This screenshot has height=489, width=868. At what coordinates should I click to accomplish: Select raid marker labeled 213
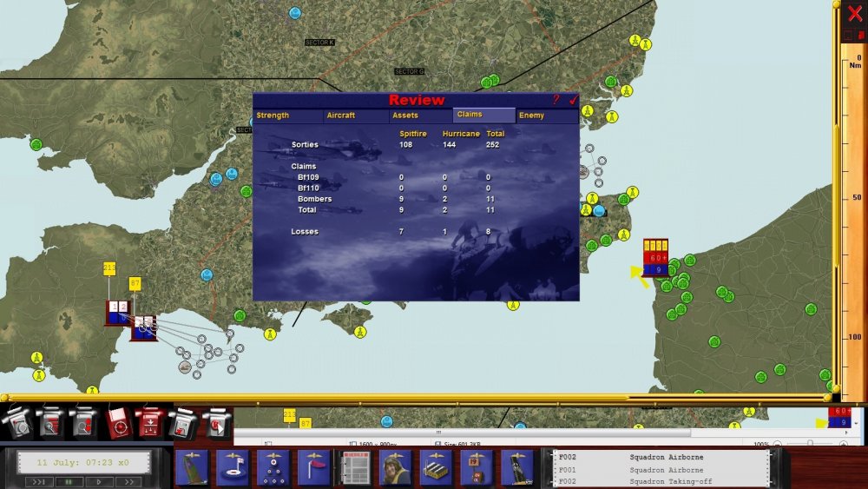tap(109, 268)
